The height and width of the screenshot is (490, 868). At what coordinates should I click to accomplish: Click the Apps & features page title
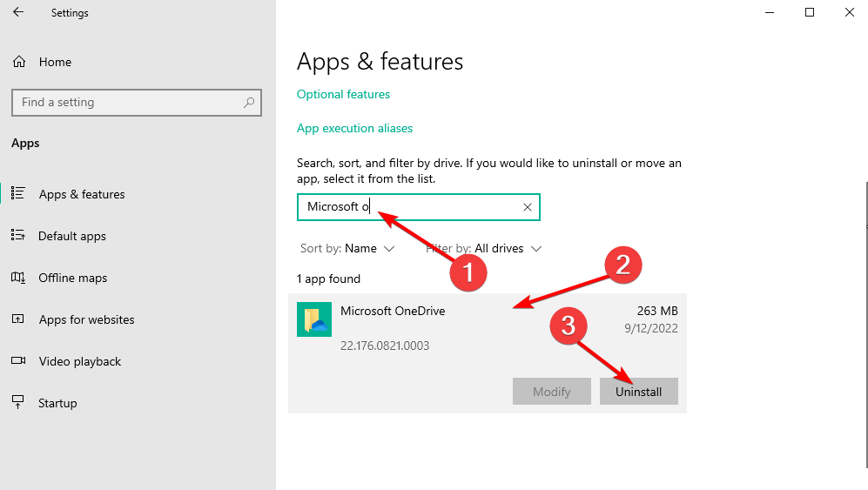pos(380,62)
